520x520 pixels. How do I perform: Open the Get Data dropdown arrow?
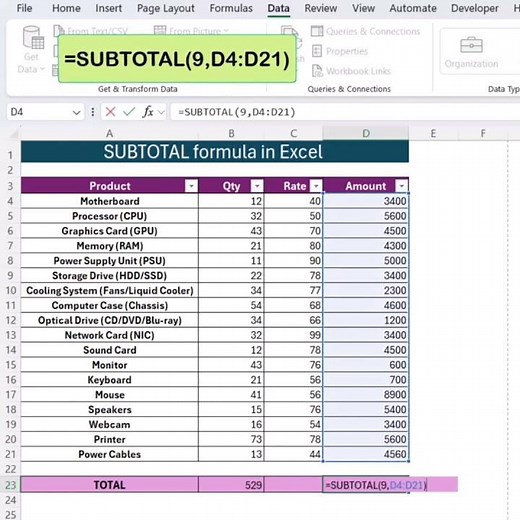42,69
